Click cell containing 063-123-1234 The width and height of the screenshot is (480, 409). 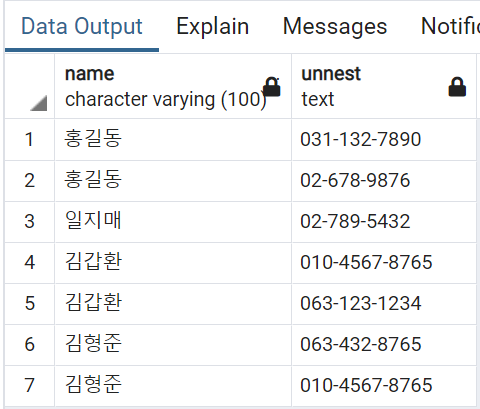(x=384, y=303)
